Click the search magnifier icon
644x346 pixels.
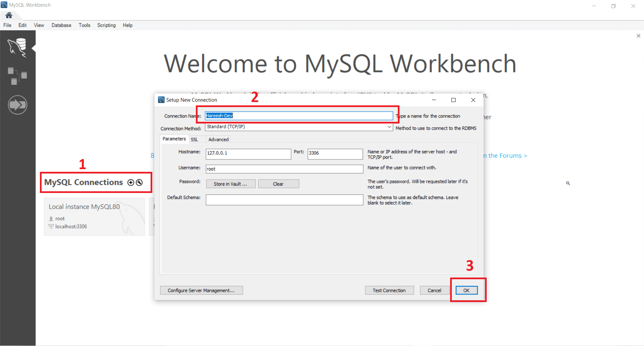click(568, 183)
